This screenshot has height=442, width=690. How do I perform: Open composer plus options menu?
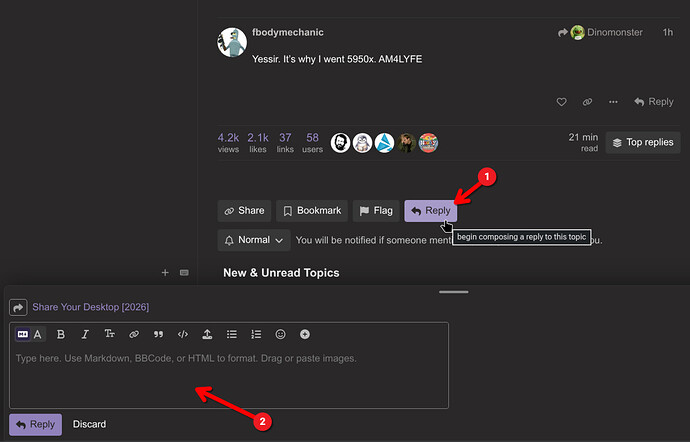click(305, 334)
